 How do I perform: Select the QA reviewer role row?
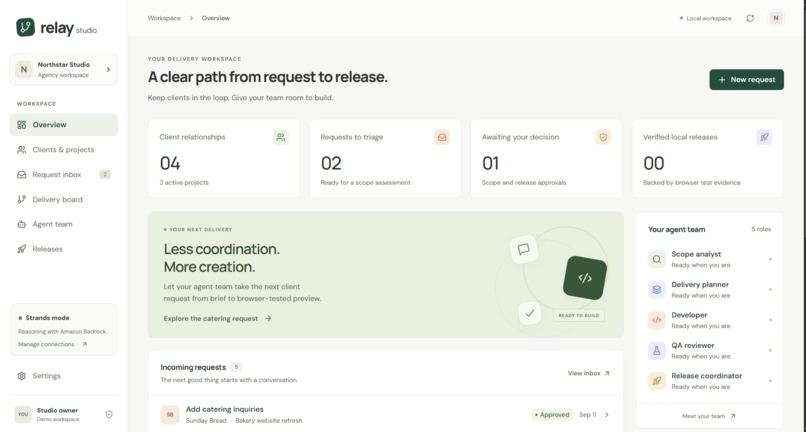point(709,350)
